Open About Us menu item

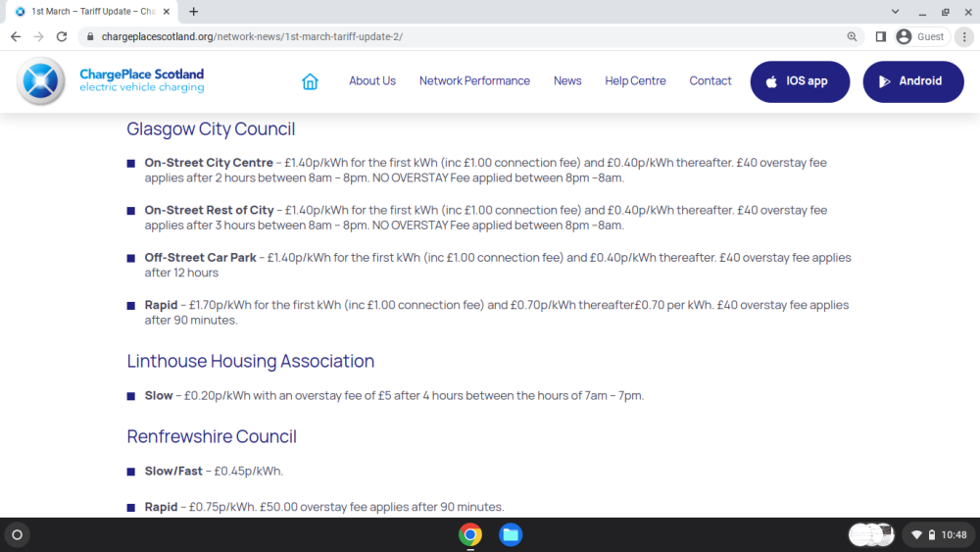pyautogui.click(x=372, y=81)
